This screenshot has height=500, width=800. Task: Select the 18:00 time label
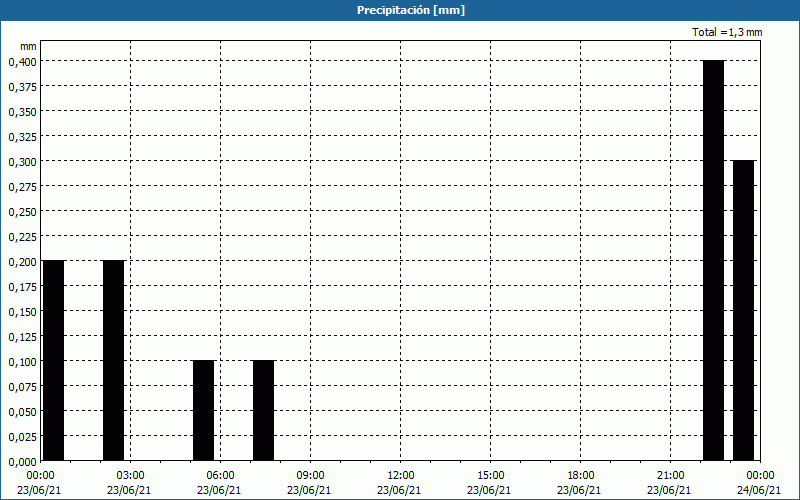click(581, 476)
